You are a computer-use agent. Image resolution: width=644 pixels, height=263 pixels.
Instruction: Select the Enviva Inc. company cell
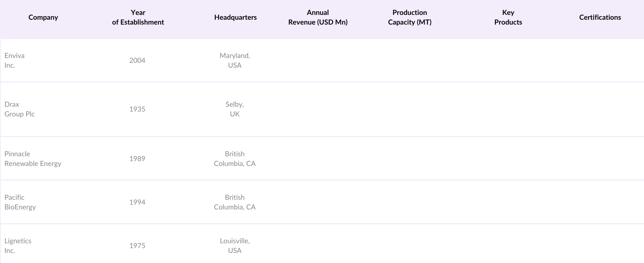pos(14,60)
